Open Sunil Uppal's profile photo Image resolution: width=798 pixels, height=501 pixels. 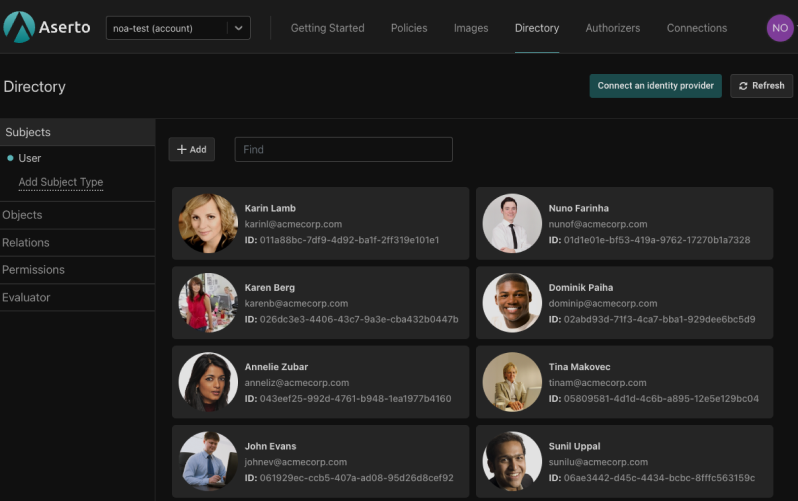click(512, 461)
